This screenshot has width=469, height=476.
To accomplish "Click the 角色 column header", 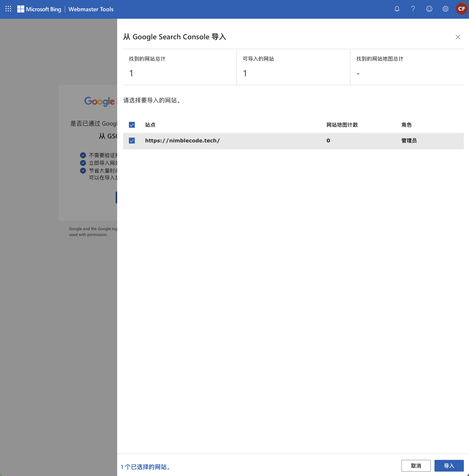I will click(407, 125).
